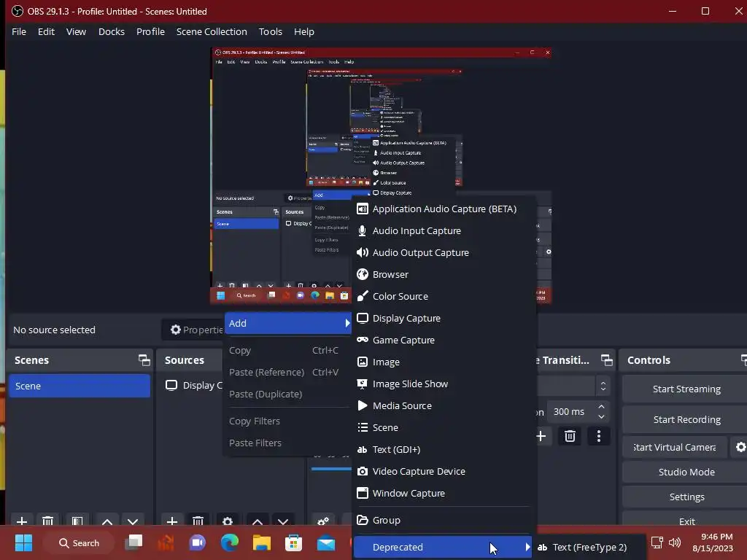
Task: Open Windows Start menu
Action: point(23,542)
